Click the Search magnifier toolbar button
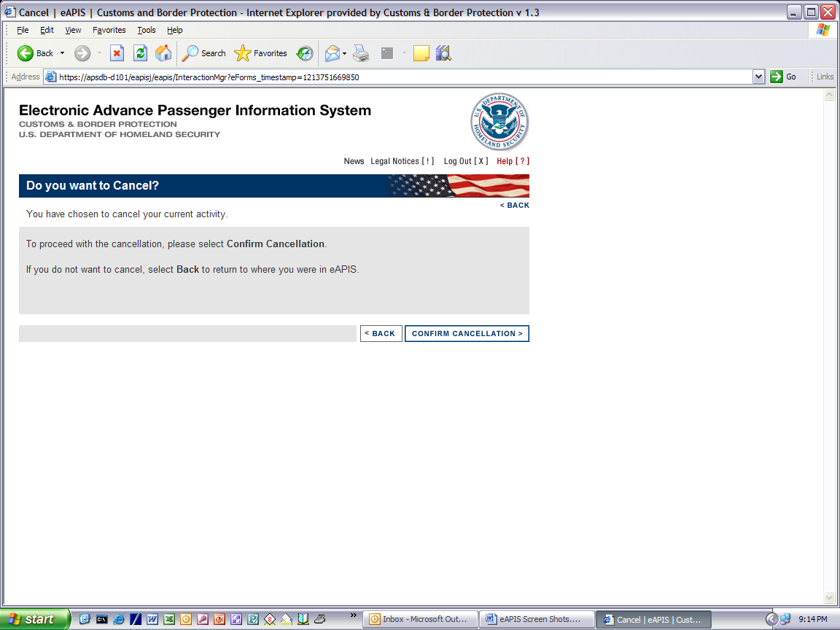The height and width of the screenshot is (630, 840). (203, 53)
